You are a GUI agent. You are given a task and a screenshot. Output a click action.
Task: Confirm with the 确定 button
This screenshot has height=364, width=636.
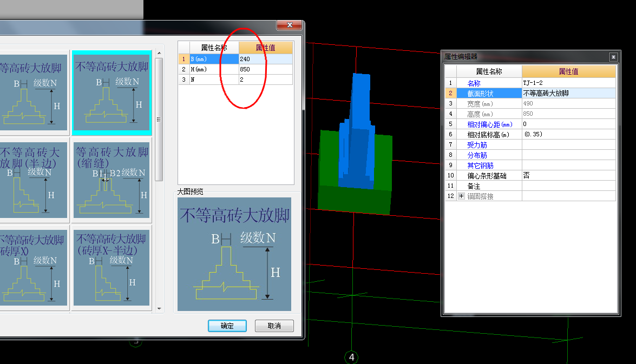click(227, 326)
